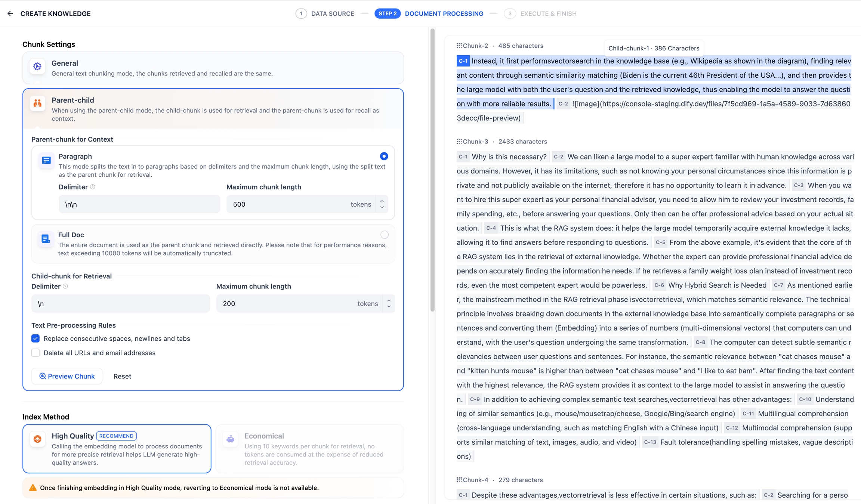This screenshot has height=504, width=861.
Task: Click the Parent-chunk Delimiter help icon
Action: coord(93,187)
